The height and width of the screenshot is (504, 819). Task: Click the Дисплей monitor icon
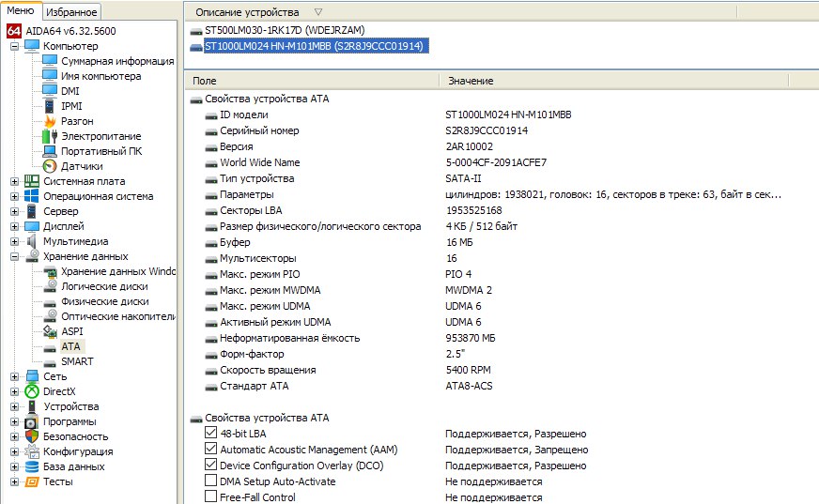pyautogui.click(x=32, y=226)
